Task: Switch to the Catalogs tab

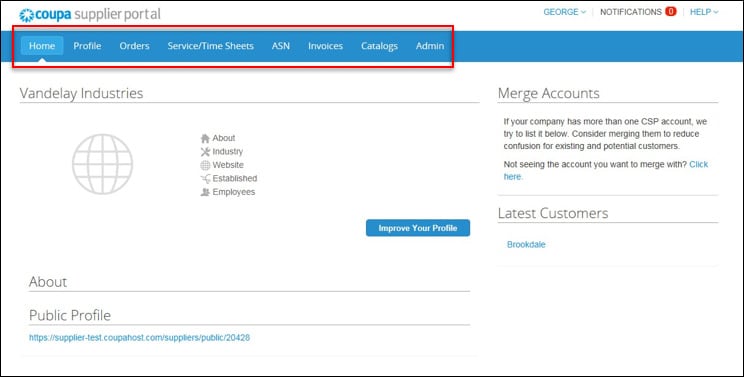Action: (379, 46)
